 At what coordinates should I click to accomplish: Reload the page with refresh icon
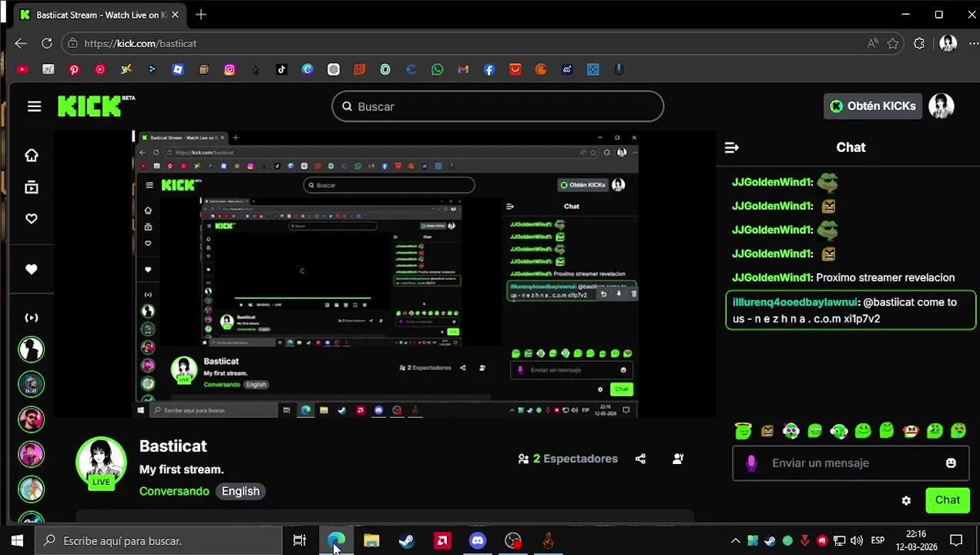47,44
